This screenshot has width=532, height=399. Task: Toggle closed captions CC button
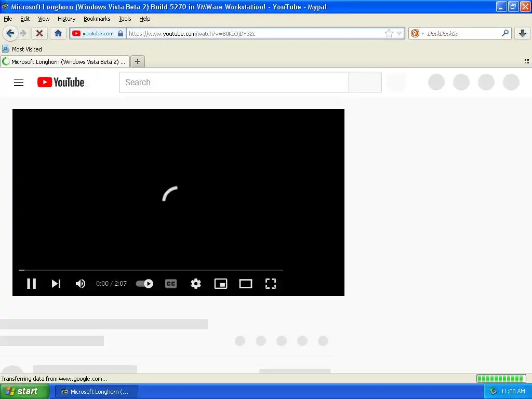click(171, 284)
